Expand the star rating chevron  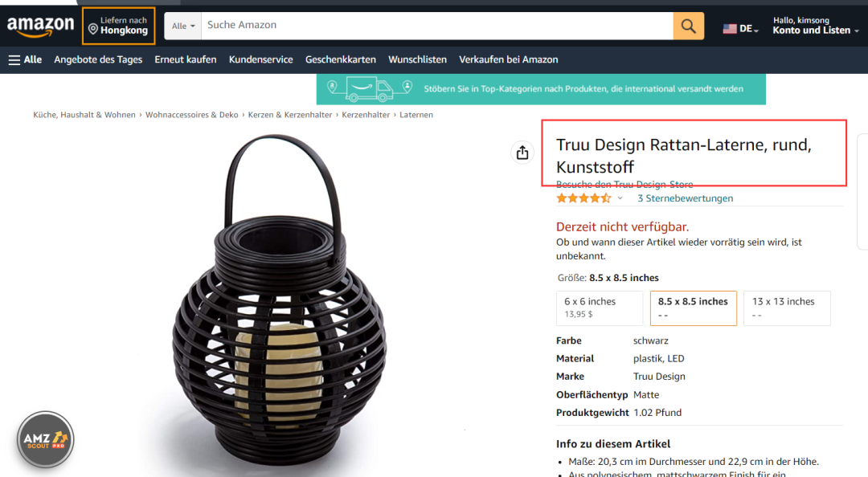click(620, 198)
